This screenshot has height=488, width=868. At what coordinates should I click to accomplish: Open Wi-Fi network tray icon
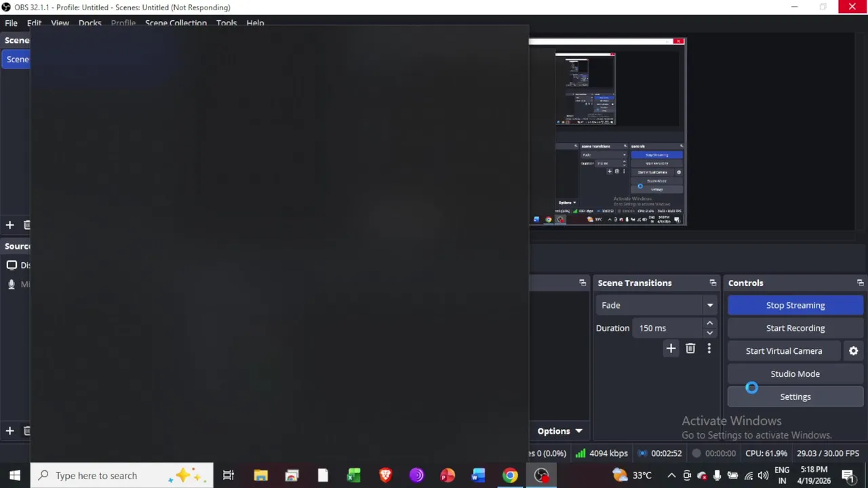tap(749, 476)
